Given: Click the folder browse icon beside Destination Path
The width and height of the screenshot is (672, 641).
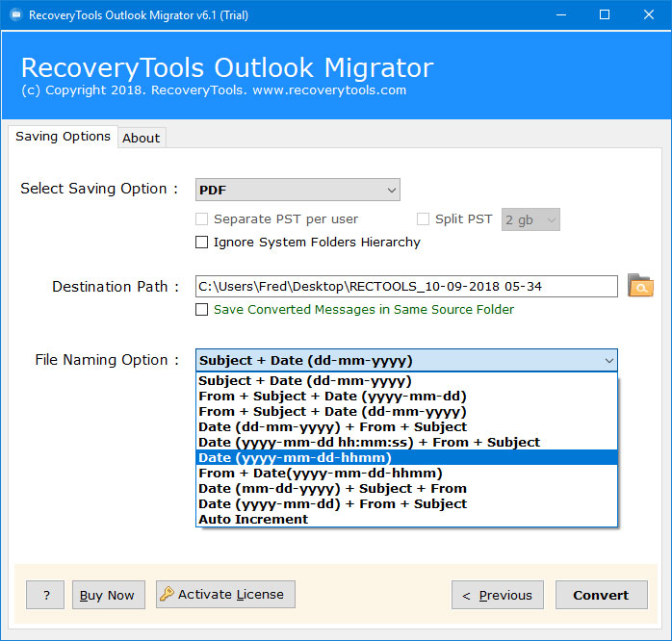Looking at the screenshot, I should click(640, 286).
